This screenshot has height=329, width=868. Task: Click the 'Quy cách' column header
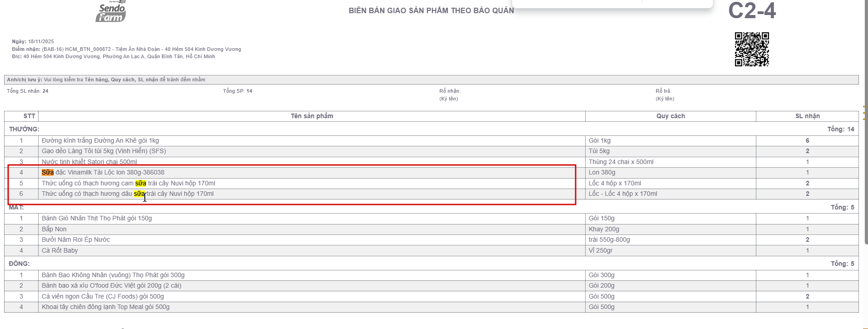(x=671, y=116)
